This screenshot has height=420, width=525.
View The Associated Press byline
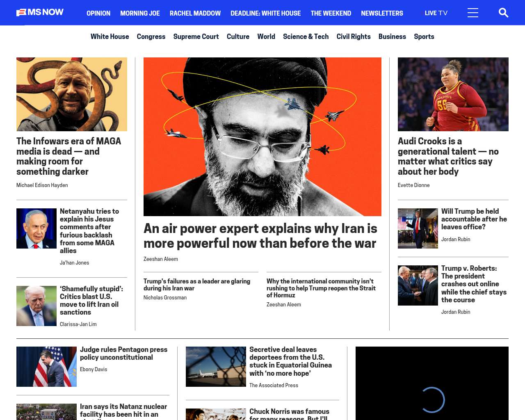274,386
